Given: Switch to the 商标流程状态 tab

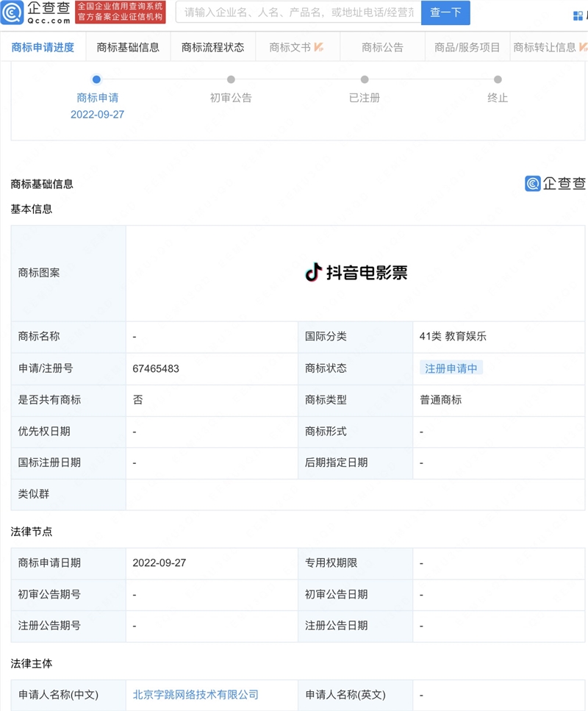Looking at the screenshot, I should [212, 46].
